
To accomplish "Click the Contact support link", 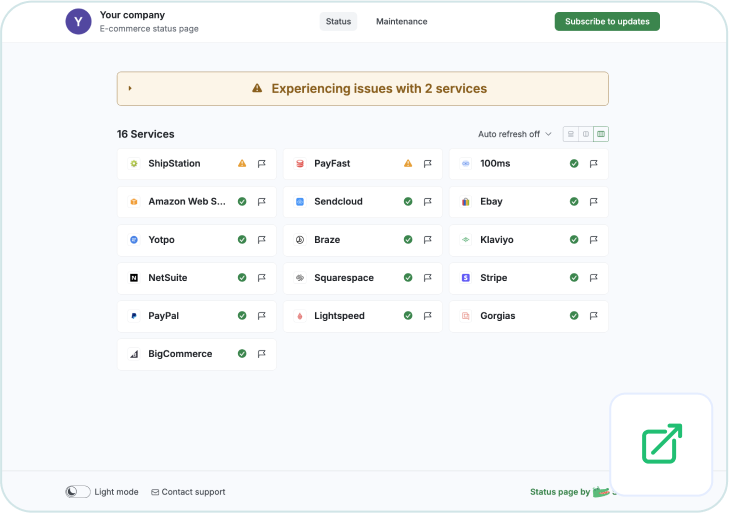I will (188, 492).
